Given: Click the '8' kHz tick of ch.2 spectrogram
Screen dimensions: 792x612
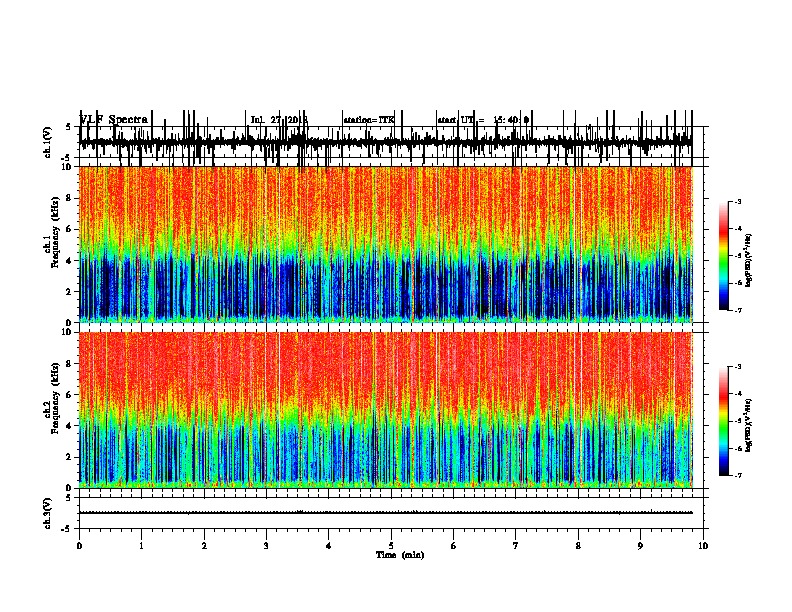Looking at the screenshot, I should 70,363.
